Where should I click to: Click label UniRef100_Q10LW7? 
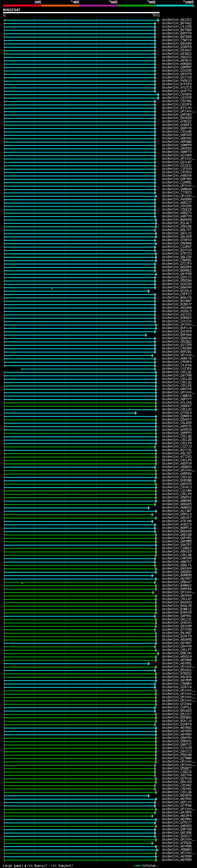click(x=176, y=162)
